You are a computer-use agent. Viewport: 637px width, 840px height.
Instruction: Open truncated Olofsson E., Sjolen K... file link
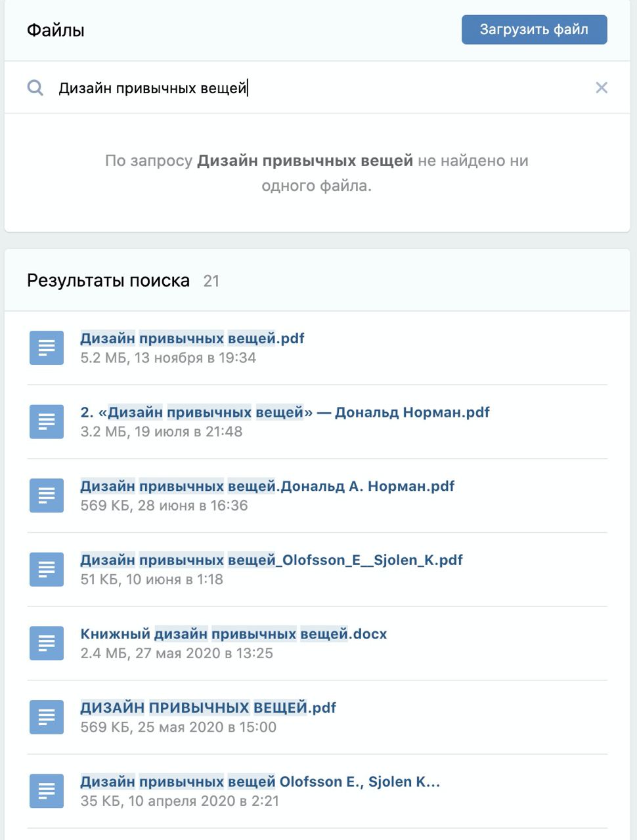(260, 782)
